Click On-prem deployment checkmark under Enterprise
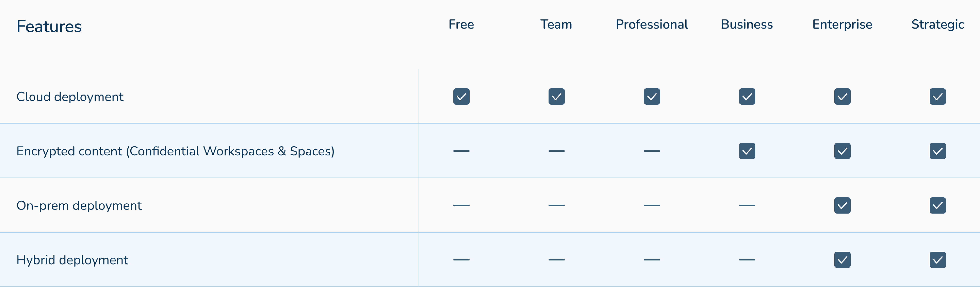The image size is (980, 287). pos(842,205)
